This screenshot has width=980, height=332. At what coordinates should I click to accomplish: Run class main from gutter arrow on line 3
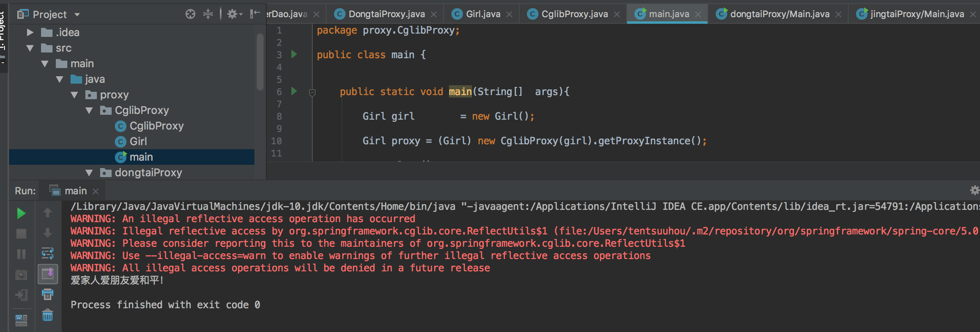pos(294,54)
